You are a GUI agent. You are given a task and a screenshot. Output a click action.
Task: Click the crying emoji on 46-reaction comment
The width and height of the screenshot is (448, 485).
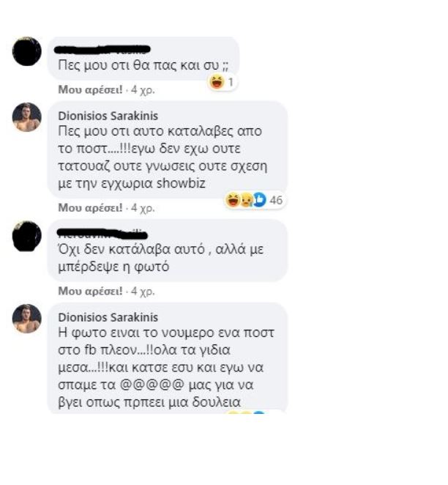click(x=246, y=200)
